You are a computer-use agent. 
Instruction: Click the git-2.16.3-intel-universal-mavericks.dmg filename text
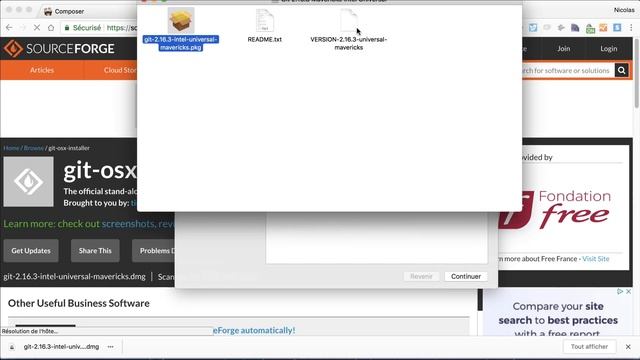pos(74,276)
